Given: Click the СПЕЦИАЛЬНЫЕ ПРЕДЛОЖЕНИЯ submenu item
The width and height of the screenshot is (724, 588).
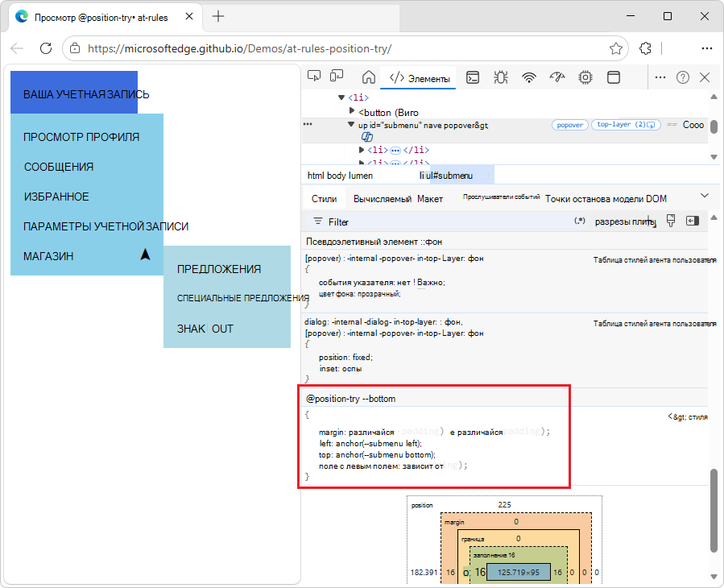Looking at the screenshot, I should coord(243,298).
